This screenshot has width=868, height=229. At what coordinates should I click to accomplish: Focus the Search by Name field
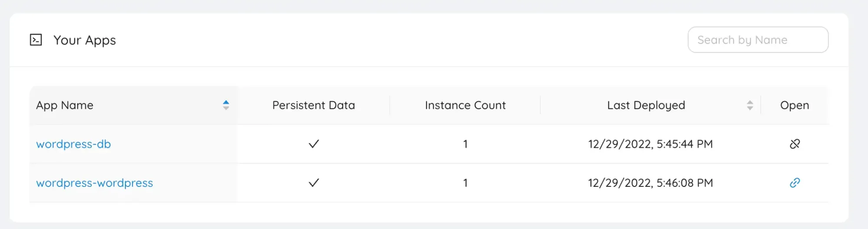click(x=758, y=40)
